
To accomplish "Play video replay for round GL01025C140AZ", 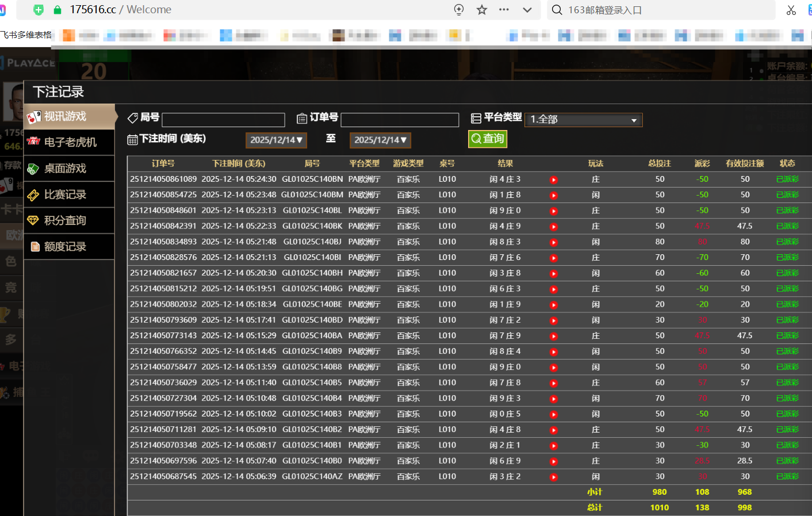I will [554, 477].
